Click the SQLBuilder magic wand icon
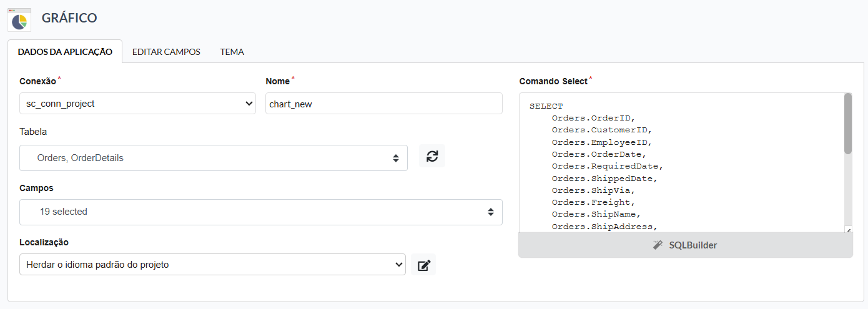Viewport: 868px width, 309px height. (x=658, y=245)
